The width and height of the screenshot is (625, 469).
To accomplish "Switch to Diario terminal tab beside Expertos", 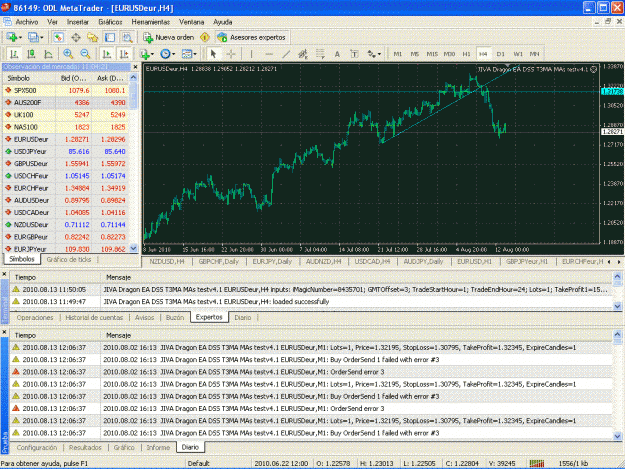I will (x=243, y=318).
